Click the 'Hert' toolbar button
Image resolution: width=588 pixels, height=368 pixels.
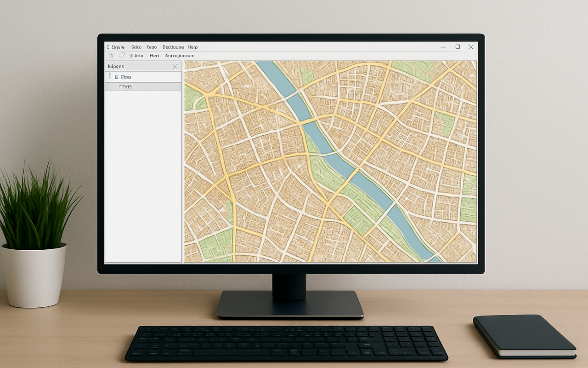pyautogui.click(x=154, y=56)
